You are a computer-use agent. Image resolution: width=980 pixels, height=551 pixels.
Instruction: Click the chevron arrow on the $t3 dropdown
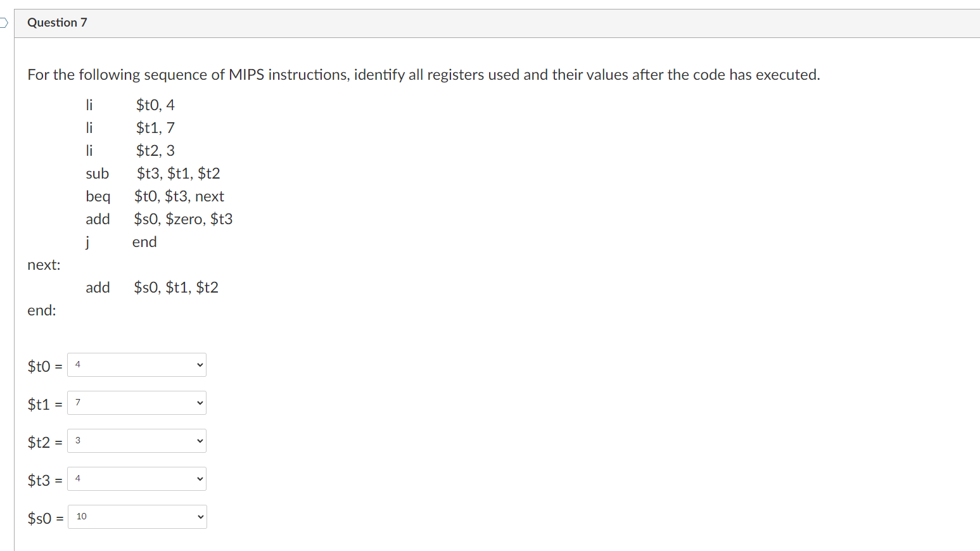(x=198, y=479)
